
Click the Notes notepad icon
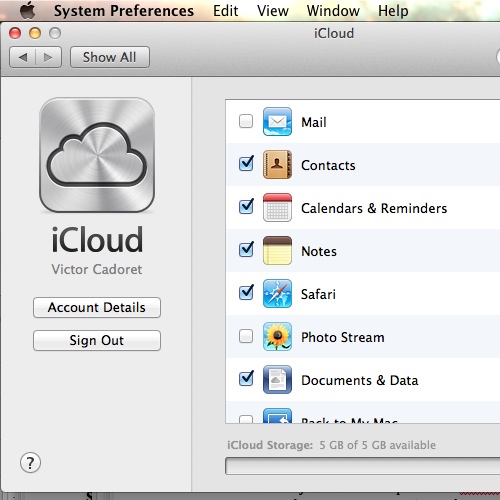(x=277, y=250)
